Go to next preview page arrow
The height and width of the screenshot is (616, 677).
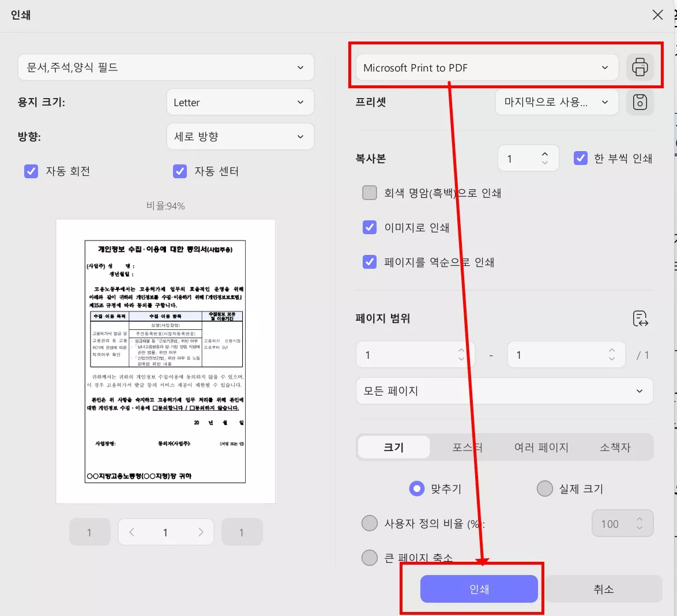click(200, 532)
